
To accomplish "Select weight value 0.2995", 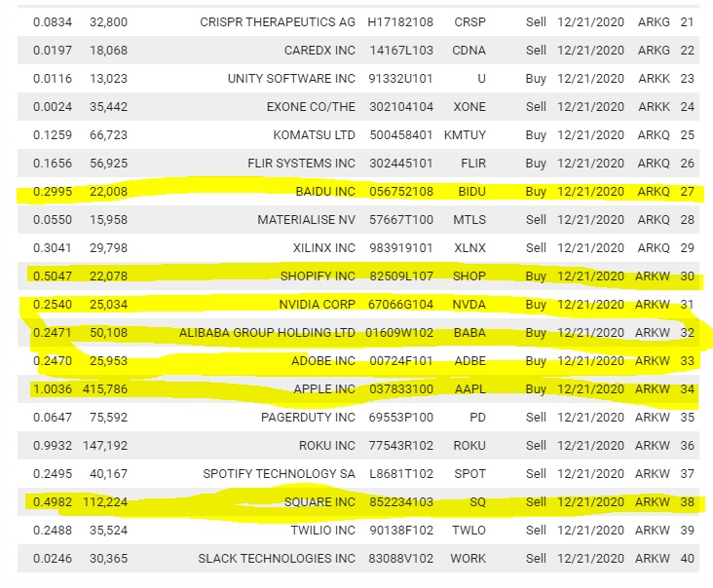I will [x=53, y=192].
